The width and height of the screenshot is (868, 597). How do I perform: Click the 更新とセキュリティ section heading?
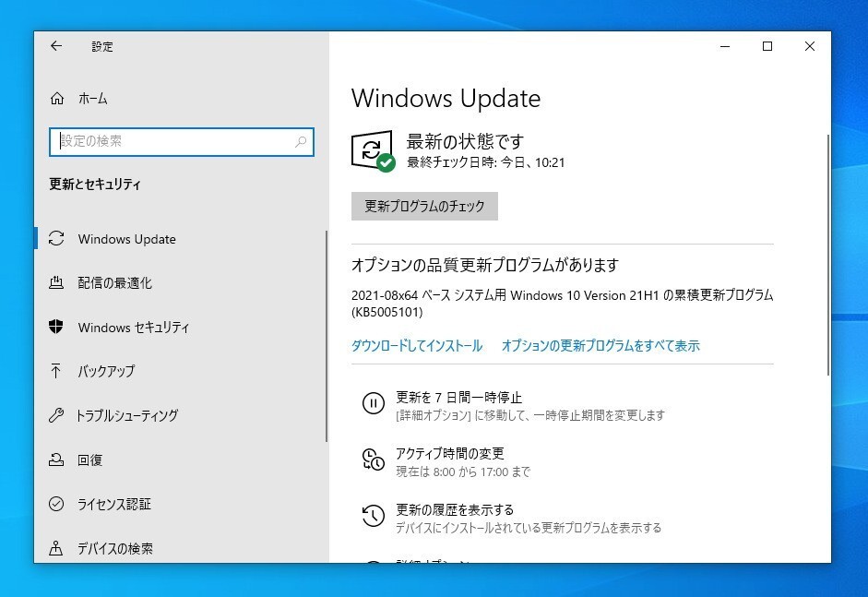[95, 184]
